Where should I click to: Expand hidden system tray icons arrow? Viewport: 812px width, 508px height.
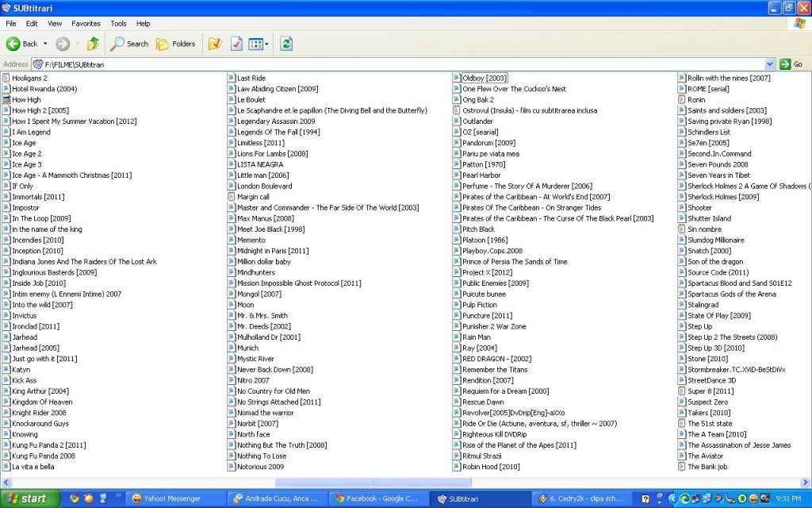(672, 498)
